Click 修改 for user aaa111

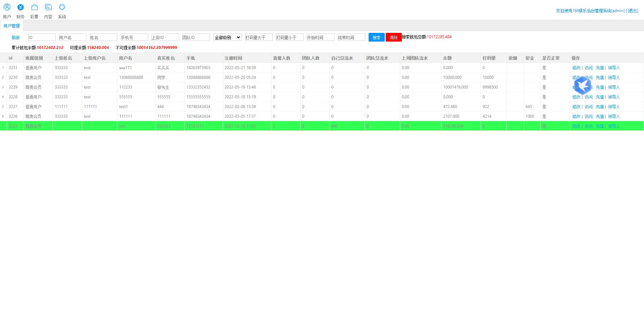576,68
